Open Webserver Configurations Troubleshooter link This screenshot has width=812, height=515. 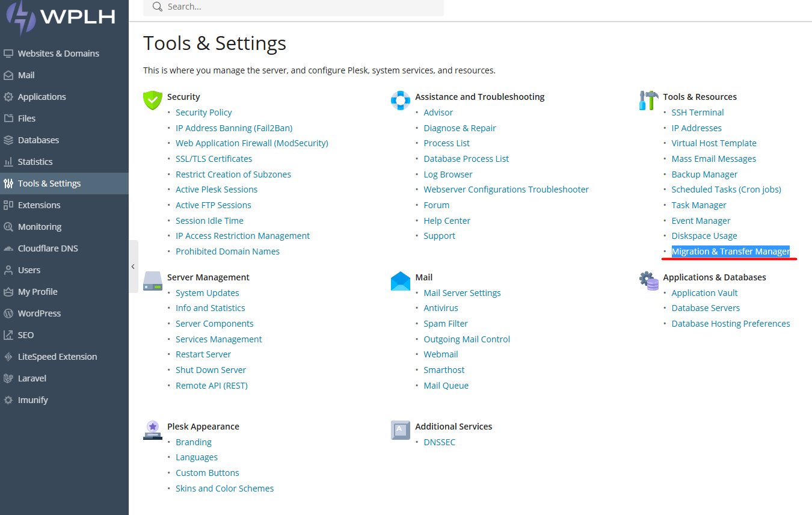(506, 190)
